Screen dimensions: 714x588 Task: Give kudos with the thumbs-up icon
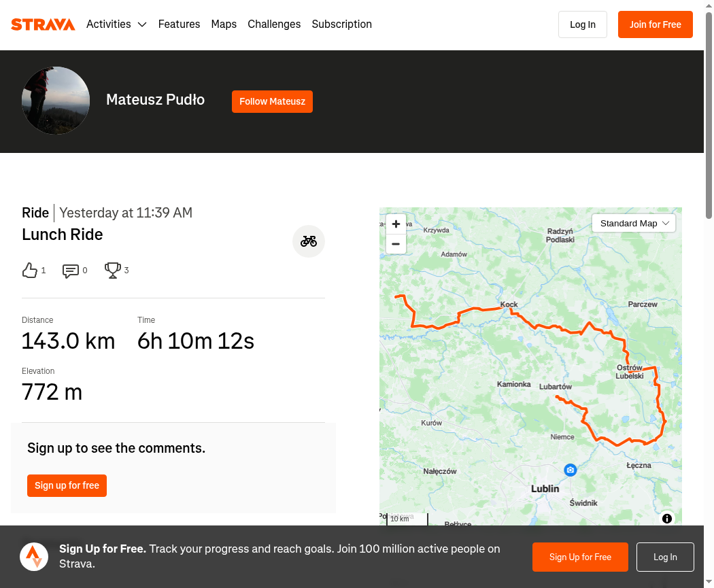(30, 271)
